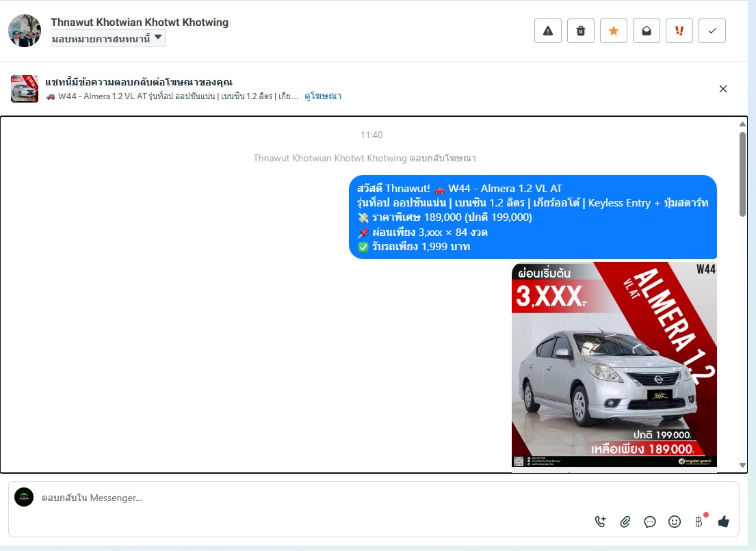Click the contact name Thnawut Khotwian
This screenshot has width=756, height=551.
(140, 22)
